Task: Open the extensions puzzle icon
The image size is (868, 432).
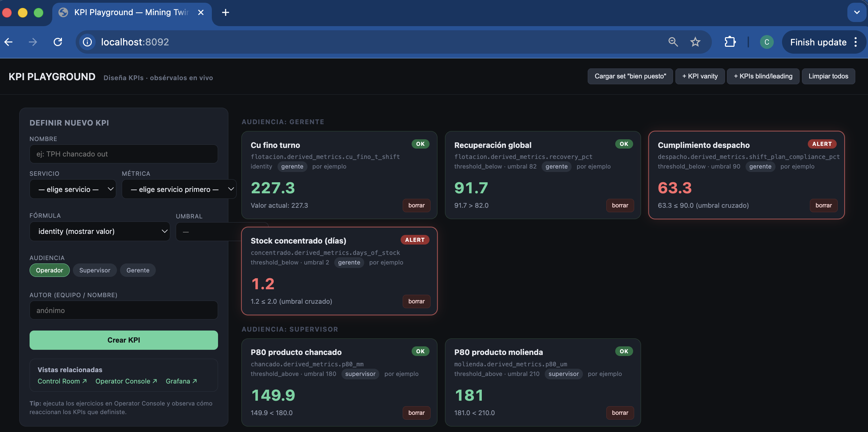Action: coord(730,42)
